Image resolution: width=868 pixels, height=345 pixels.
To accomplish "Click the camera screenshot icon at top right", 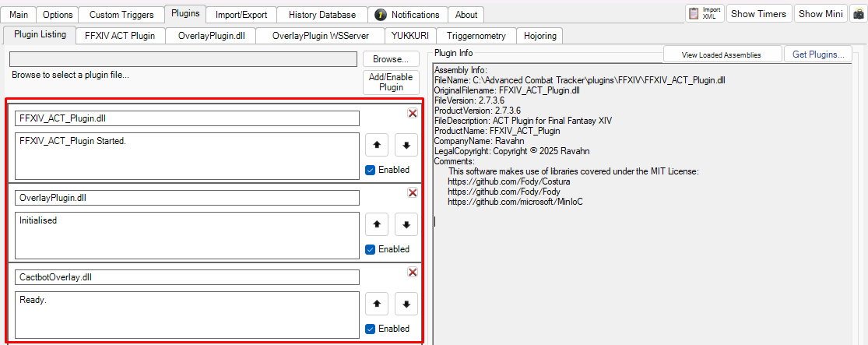I will click(859, 14).
